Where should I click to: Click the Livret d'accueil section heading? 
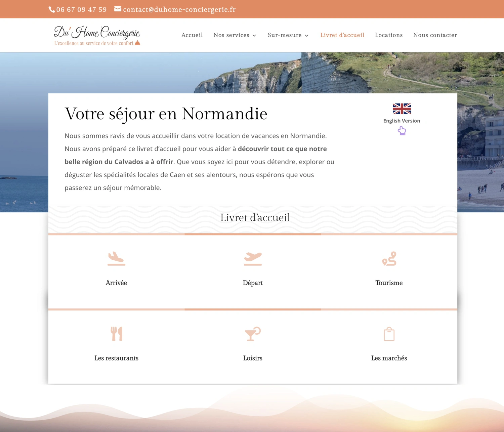coord(255,218)
